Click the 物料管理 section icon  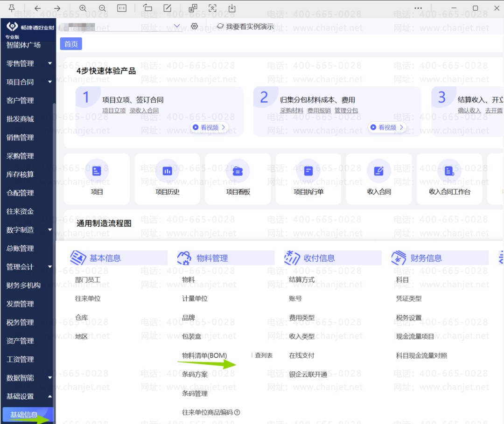coord(184,257)
